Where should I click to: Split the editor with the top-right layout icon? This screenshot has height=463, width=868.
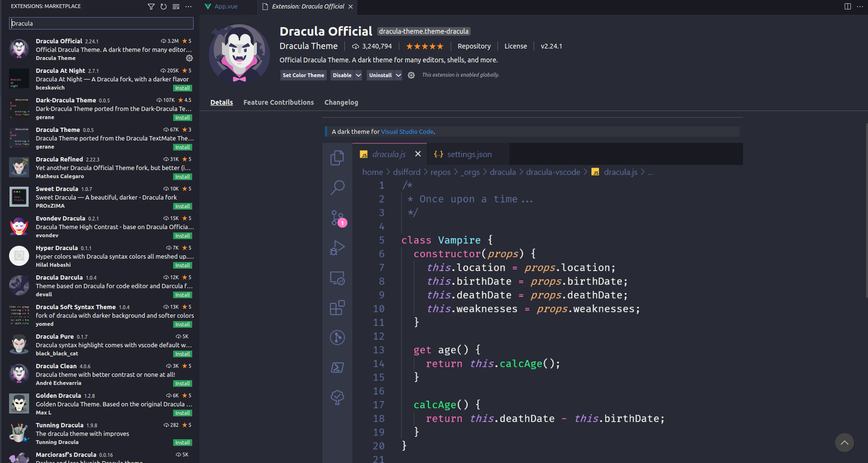[x=847, y=7]
